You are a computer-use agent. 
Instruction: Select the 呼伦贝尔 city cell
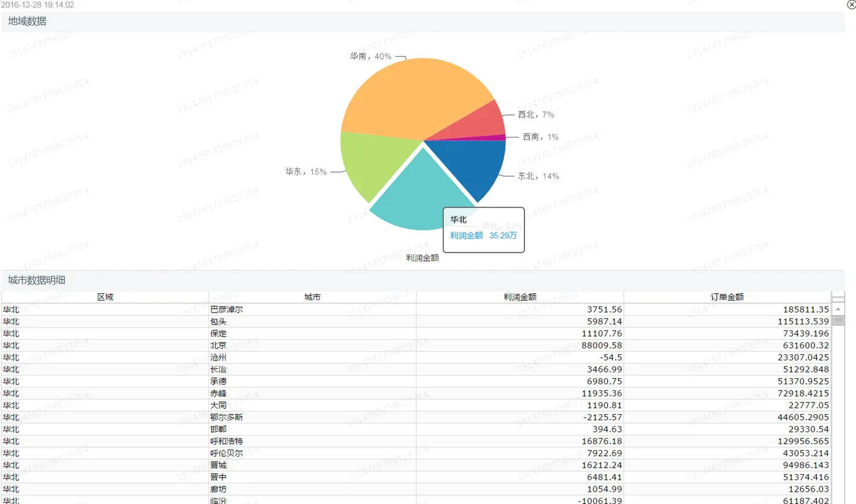pyautogui.click(x=312, y=453)
